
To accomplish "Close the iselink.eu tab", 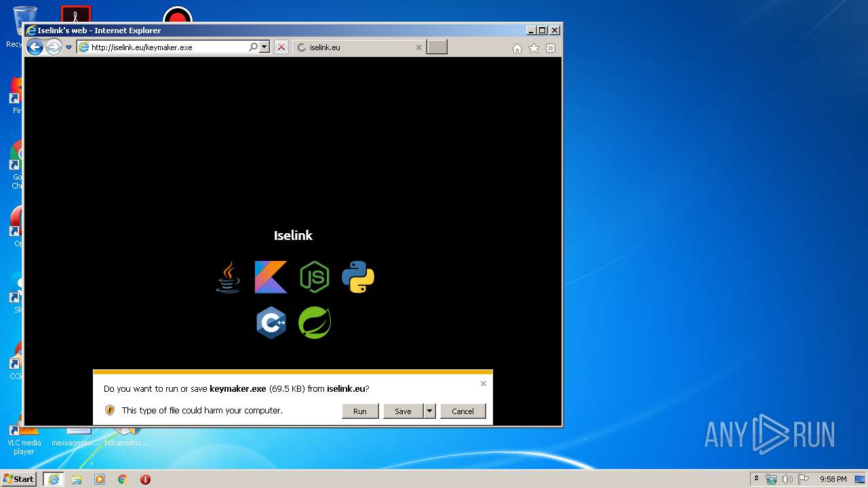I will [x=418, y=47].
